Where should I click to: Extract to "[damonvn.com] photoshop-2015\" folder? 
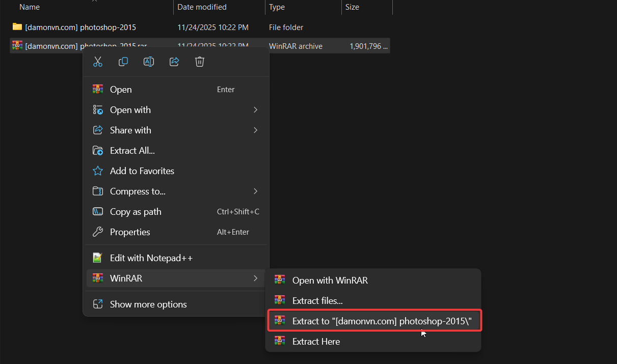pos(374,321)
